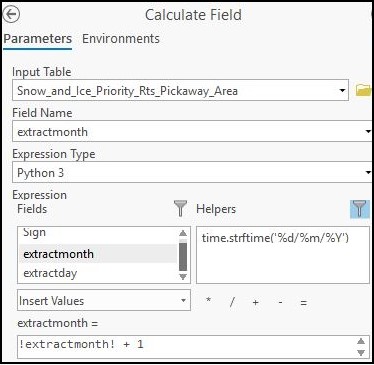Open the Insert Values dropdown

point(104,300)
